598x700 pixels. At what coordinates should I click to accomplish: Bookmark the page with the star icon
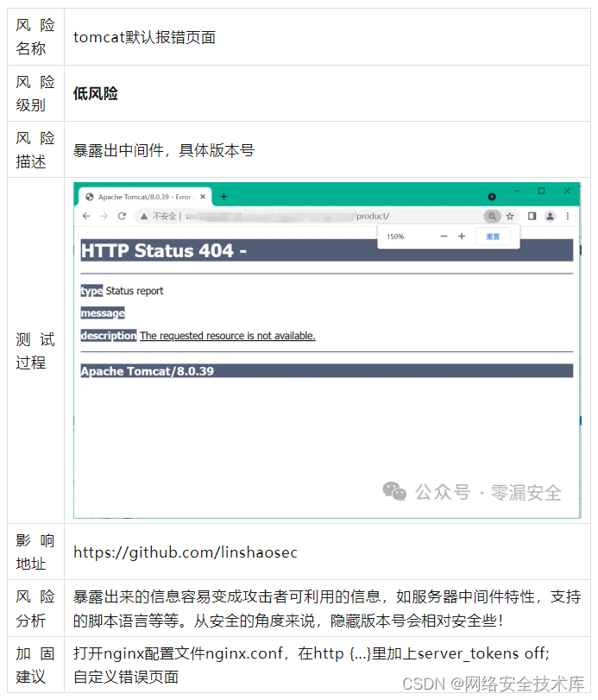(x=510, y=217)
